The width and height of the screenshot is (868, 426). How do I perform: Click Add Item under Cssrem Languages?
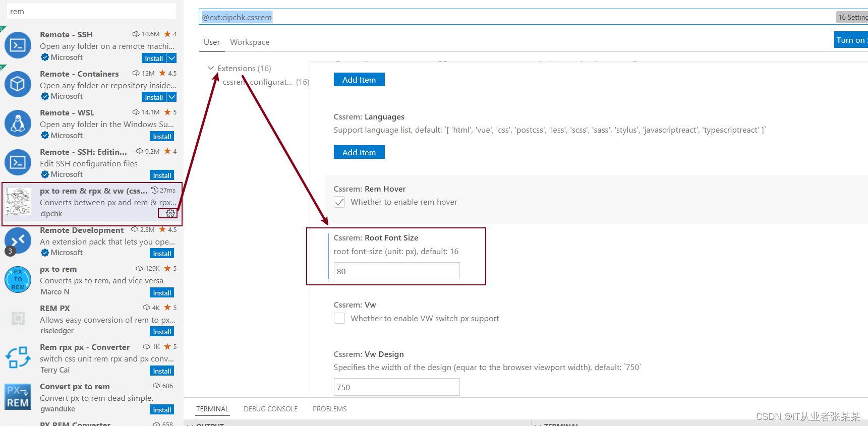[x=359, y=152]
